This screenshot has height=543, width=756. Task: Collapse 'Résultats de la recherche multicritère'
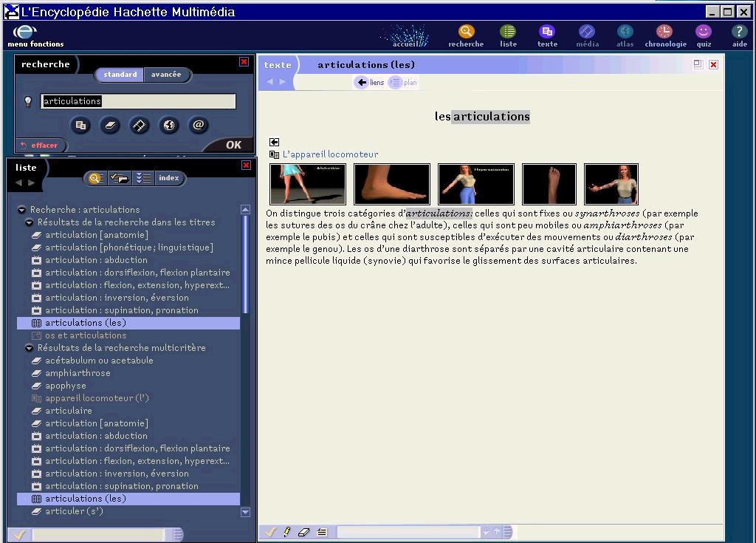pyautogui.click(x=29, y=348)
